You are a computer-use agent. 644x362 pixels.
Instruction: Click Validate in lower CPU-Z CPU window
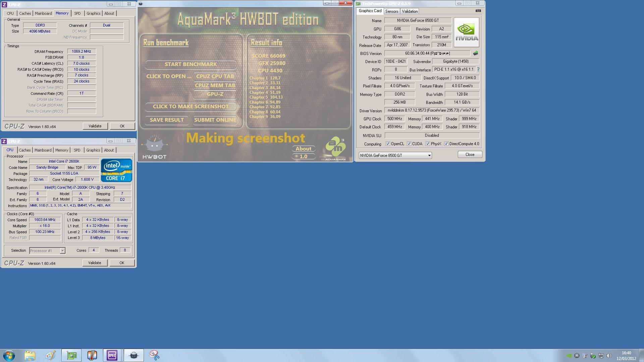click(95, 263)
